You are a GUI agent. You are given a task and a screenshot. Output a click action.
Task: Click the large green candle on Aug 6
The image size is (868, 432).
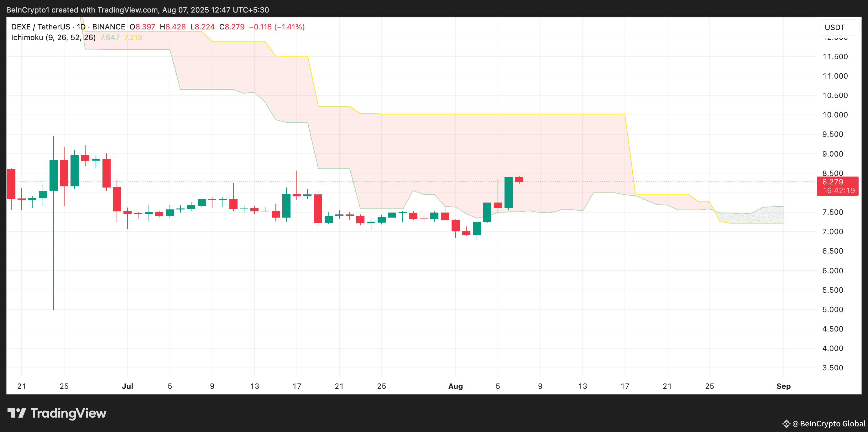pyautogui.click(x=509, y=193)
